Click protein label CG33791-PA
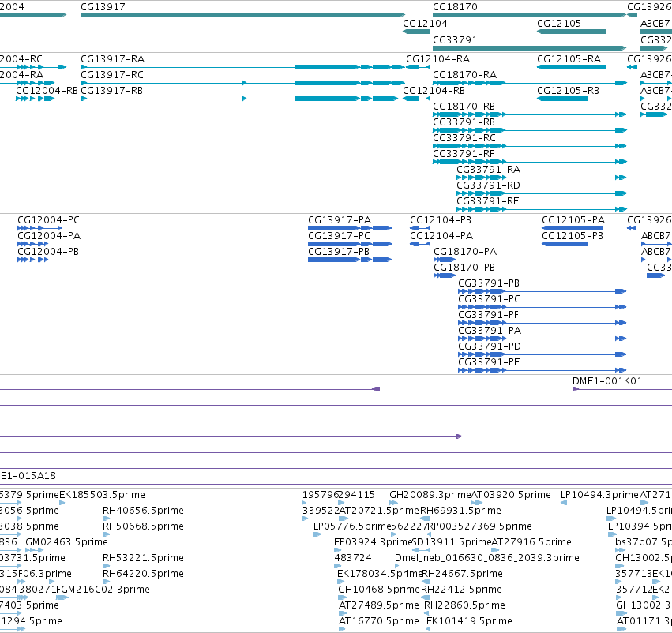Screen dimensions: 672x633 pos(490,330)
